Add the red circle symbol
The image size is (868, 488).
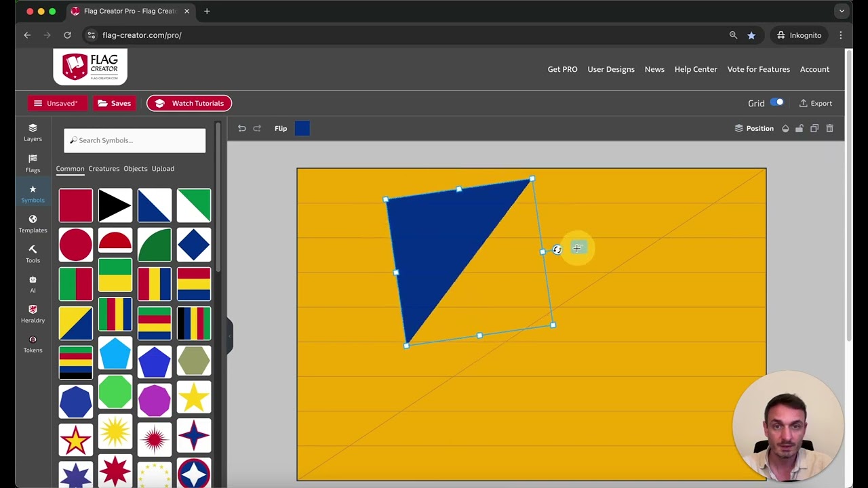[x=75, y=245]
